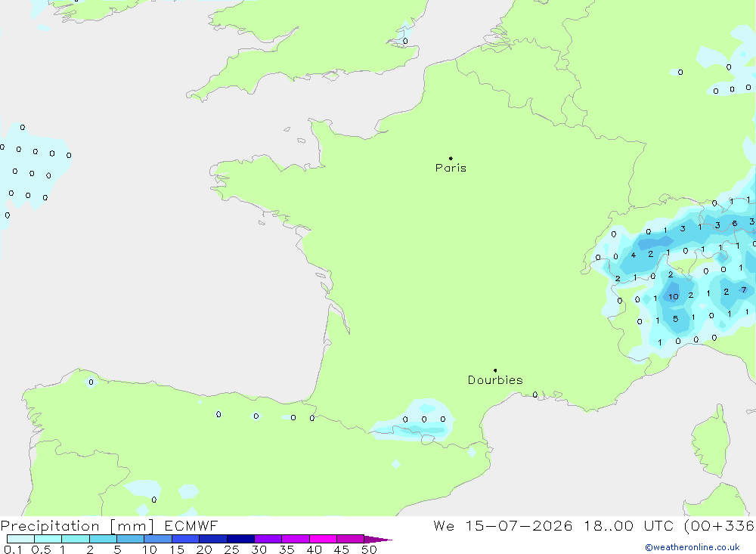Click the legend label '0.5'
This screenshot has width=756, height=554.
click(41, 549)
